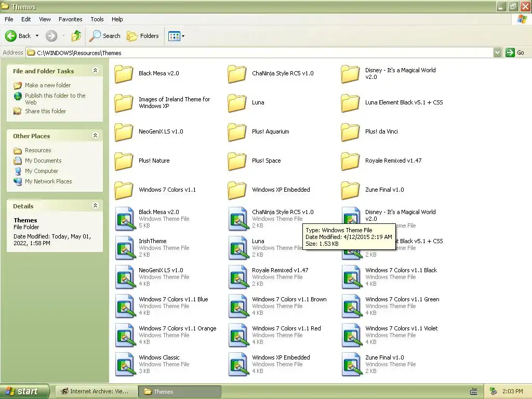Open the Help menu
This screenshot has height=399, width=532.
pos(117,19)
